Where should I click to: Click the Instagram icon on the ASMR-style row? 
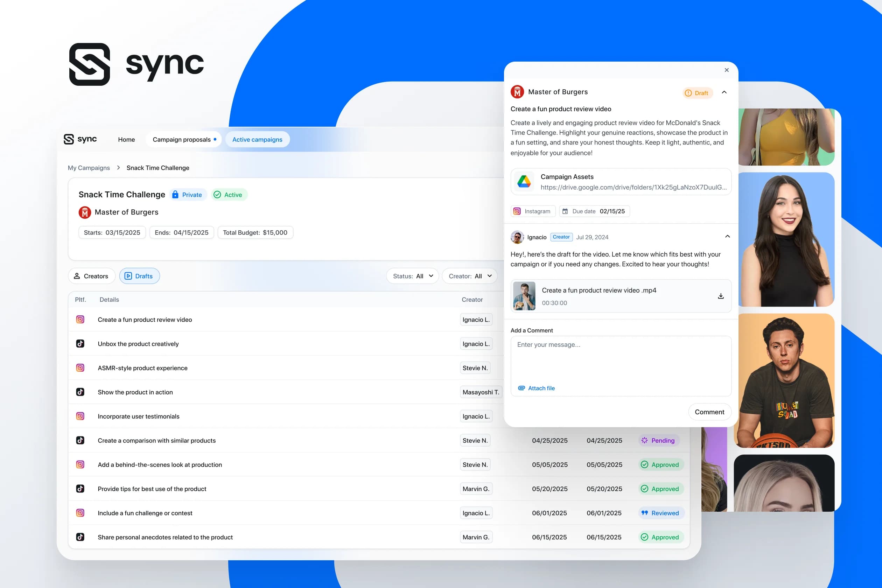click(80, 368)
